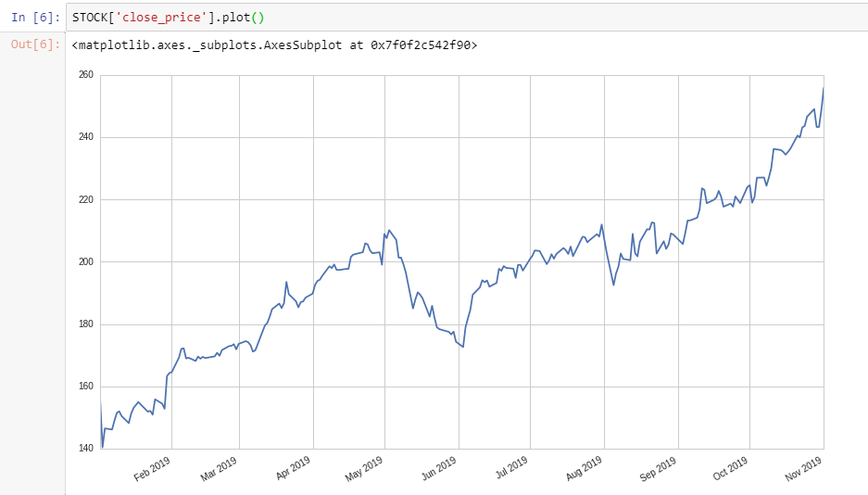Click the Jun 2019 x-axis label
The height and width of the screenshot is (495, 868).
click(x=439, y=468)
